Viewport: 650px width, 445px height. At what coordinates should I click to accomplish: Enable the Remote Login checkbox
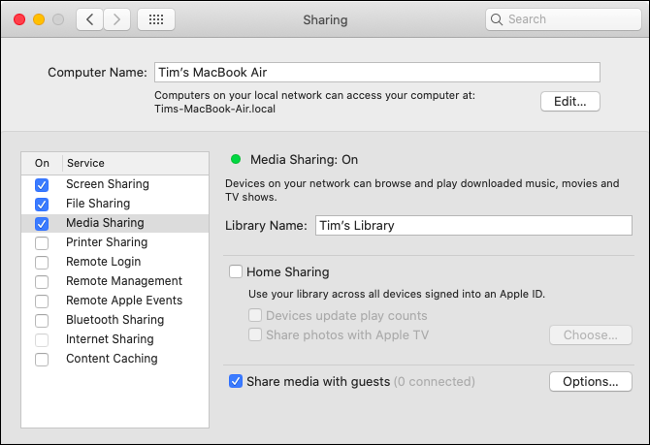pos(42,262)
